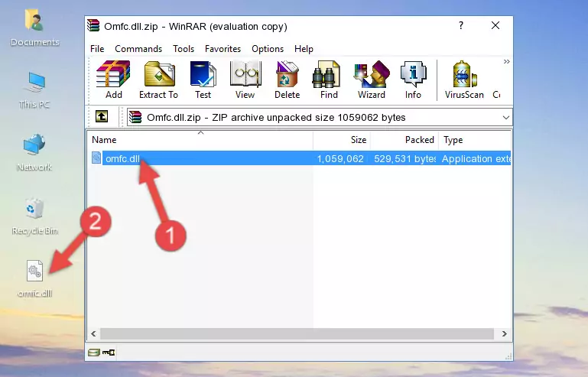Open the archive path dropdown
588x377 pixels.
506,118
